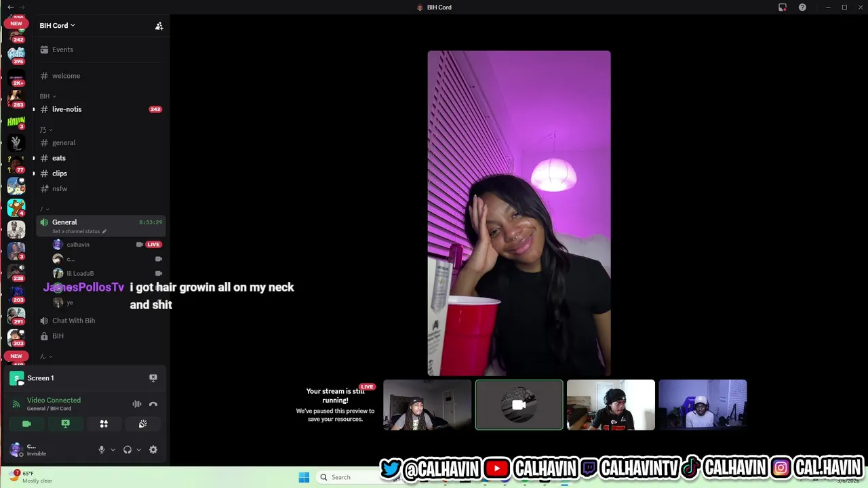868x488 pixels.
Task: Open the weather widget showing 65°F
Action: pos(31,477)
